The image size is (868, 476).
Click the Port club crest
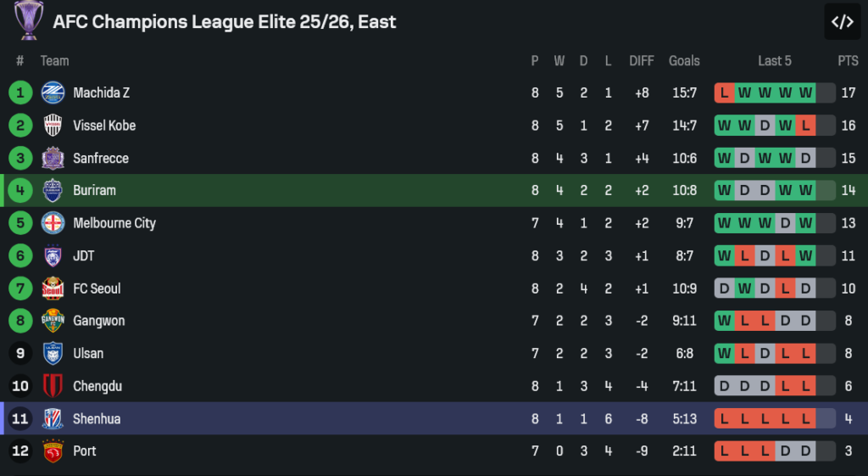click(53, 451)
